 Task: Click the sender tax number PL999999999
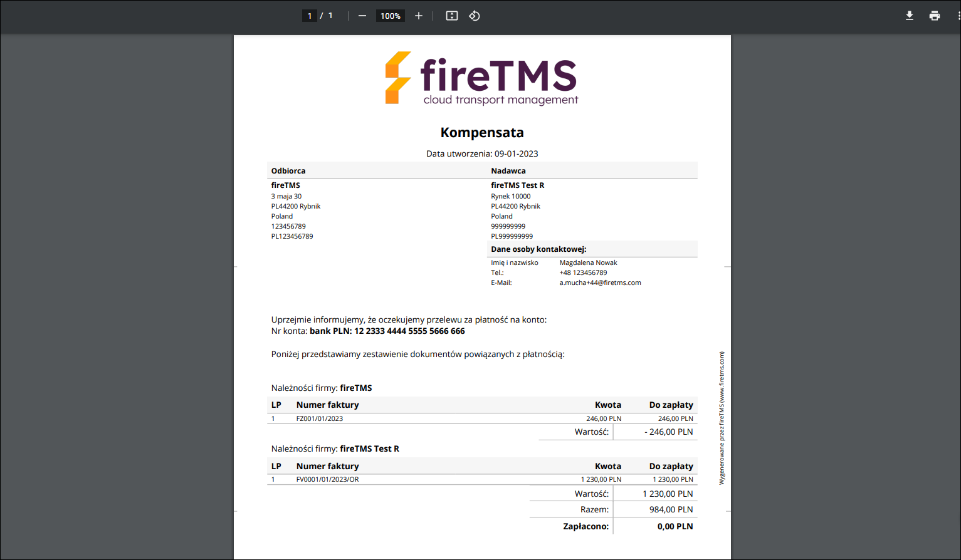(x=512, y=236)
